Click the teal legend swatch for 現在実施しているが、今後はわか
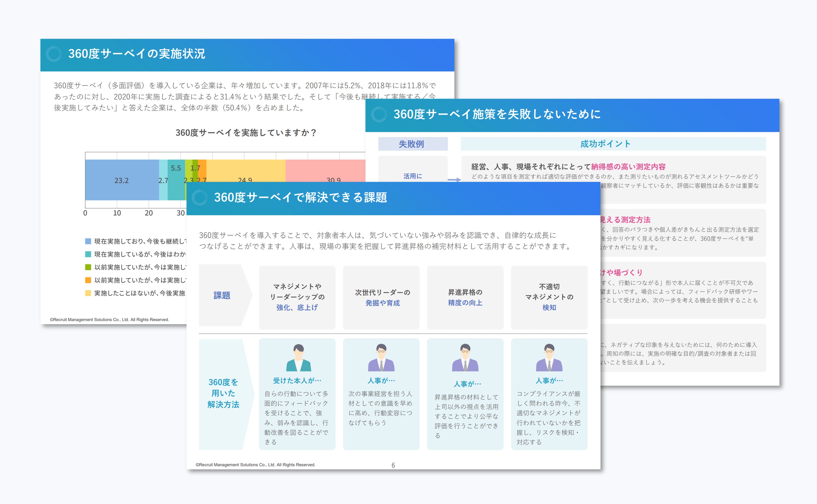This screenshot has width=817, height=504. [88, 254]
